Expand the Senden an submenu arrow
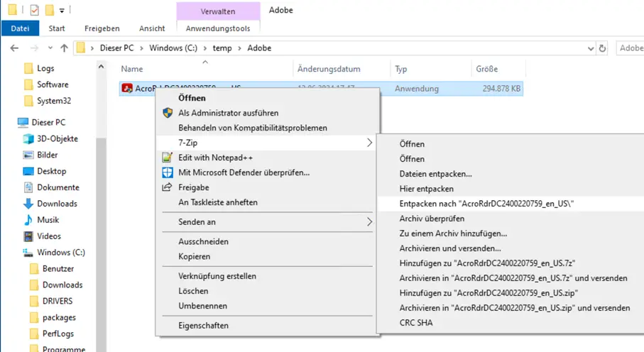The height and width of the screenshot is (352, 644). (x=369, y=222)
